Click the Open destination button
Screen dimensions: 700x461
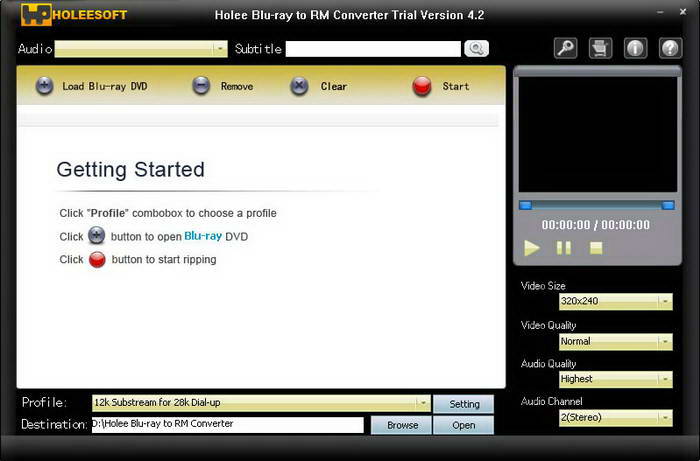click(464, 425)
